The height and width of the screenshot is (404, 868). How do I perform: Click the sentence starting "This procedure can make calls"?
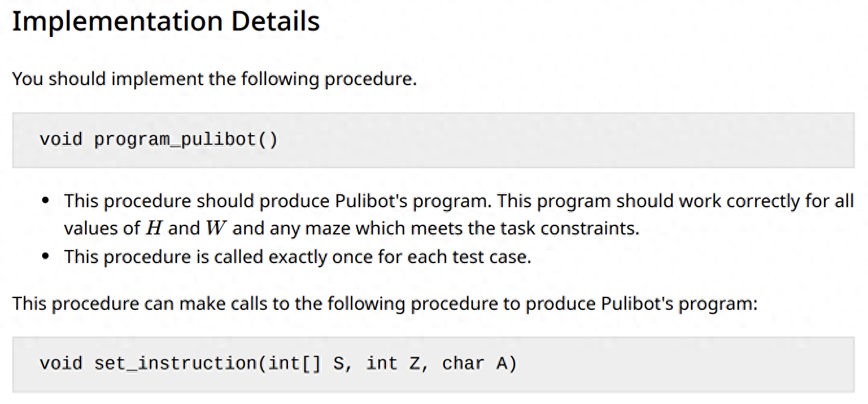pyautogui.click(x=385, y=303)
